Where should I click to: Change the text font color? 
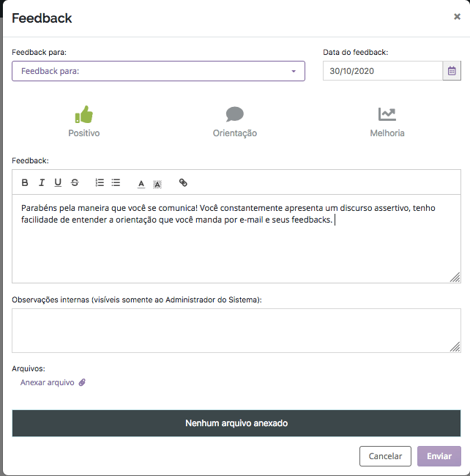click(141, 184)
